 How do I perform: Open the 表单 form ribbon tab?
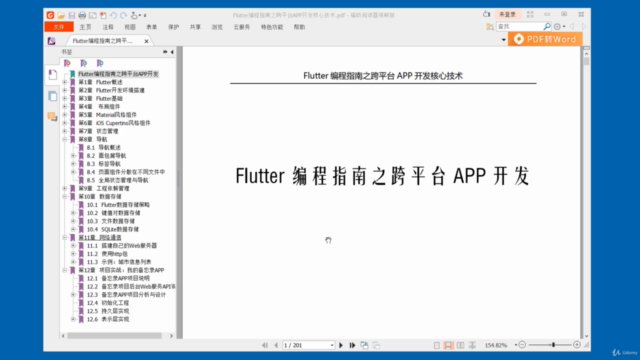coord(151,27)
